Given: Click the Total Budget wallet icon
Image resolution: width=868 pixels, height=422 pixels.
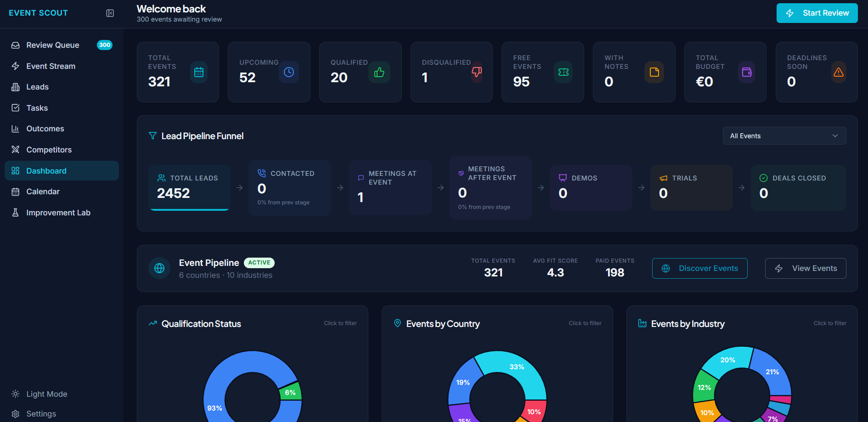Looking at the screenshot, I should [747, 72].
